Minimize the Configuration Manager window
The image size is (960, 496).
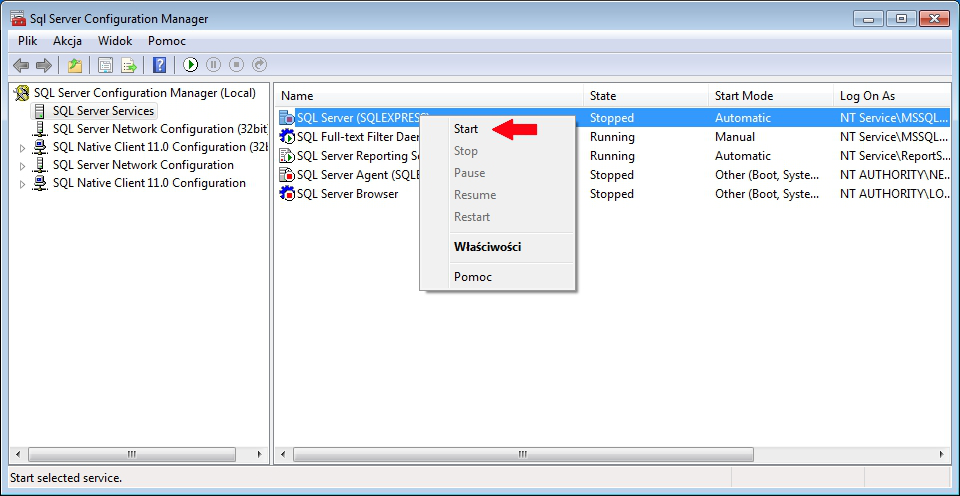coord(869,18)
